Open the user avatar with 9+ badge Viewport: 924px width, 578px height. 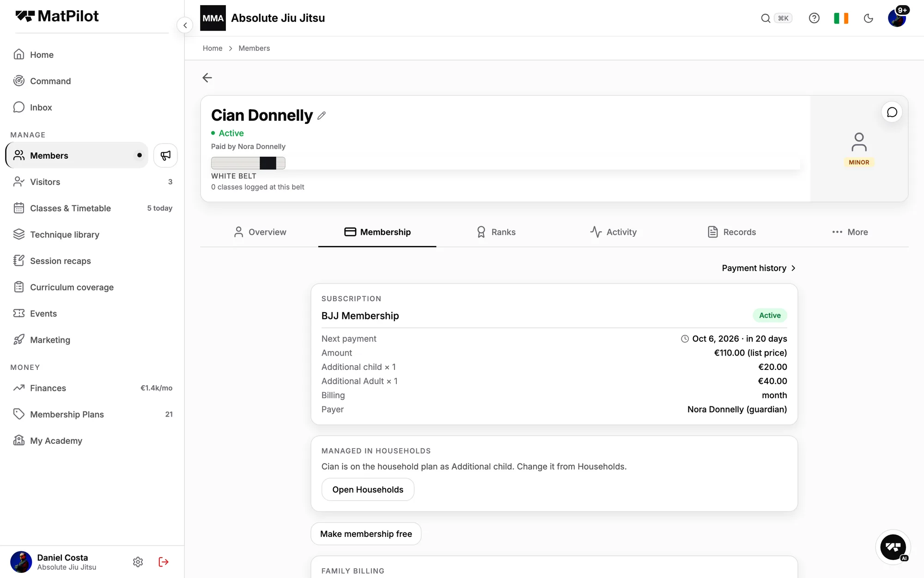coord(897,18)
